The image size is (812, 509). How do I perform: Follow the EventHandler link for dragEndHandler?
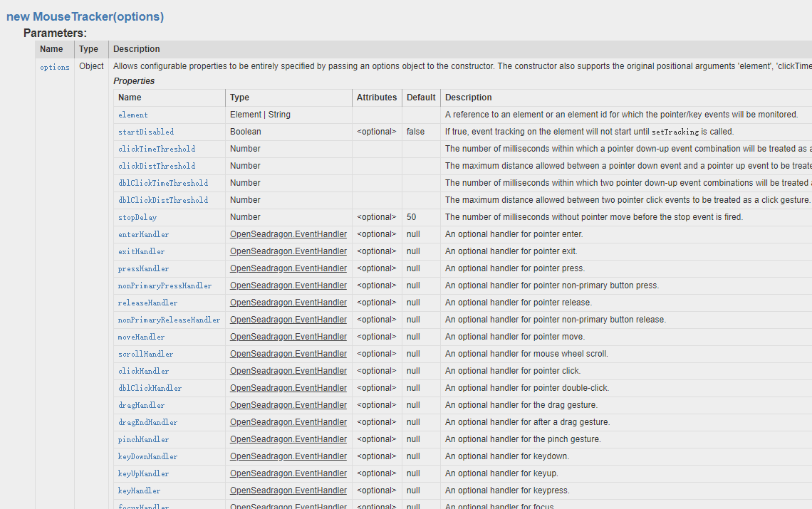(288, 422)
